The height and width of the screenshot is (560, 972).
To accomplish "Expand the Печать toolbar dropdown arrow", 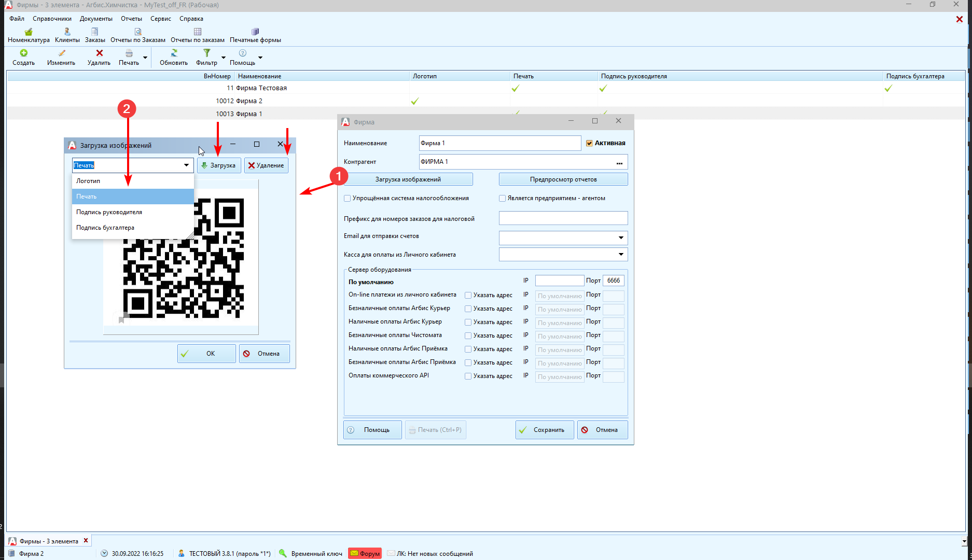I will [145, 58].
